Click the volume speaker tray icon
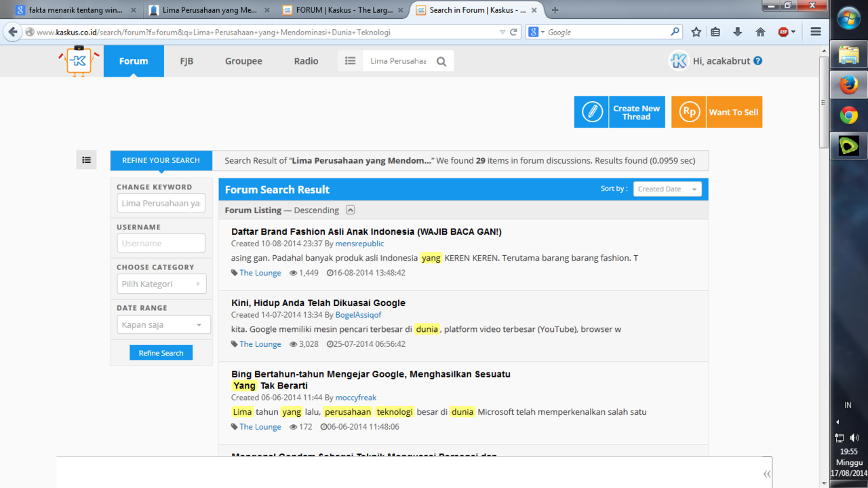This screenshot has height=488, width=868. point(854,438)
